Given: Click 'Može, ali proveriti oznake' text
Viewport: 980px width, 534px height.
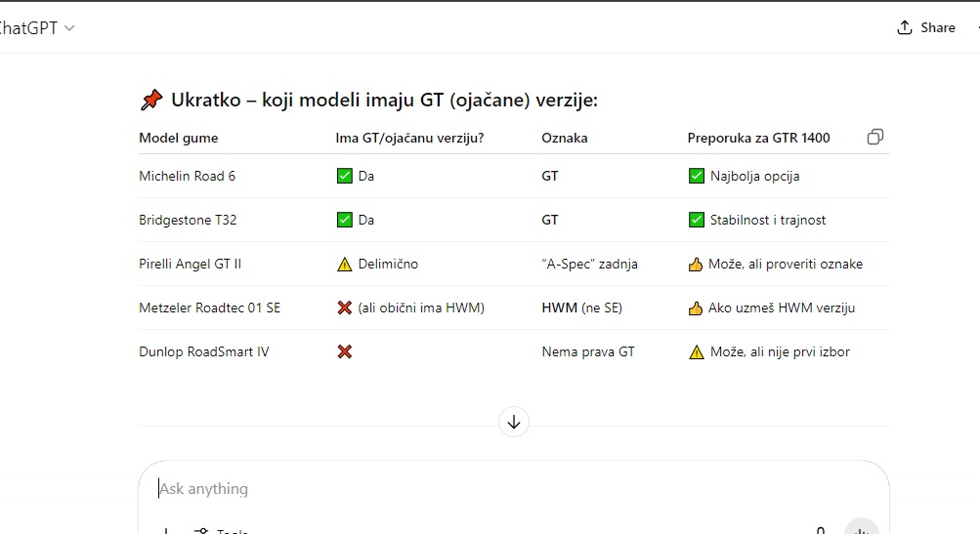Looking at the screenshot, I should [x=785, y=265].
